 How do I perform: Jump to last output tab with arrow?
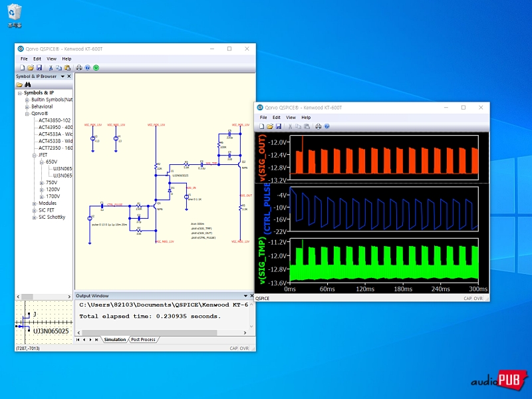(x=96, y=340)
